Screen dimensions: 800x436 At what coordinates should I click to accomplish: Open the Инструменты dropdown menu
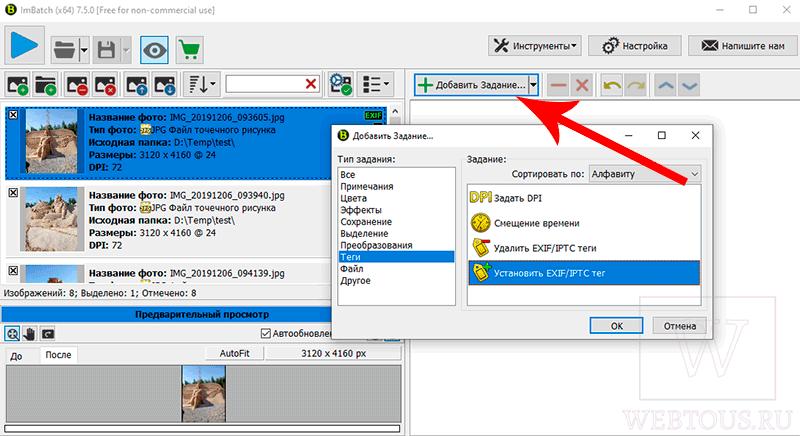[535, 46]
